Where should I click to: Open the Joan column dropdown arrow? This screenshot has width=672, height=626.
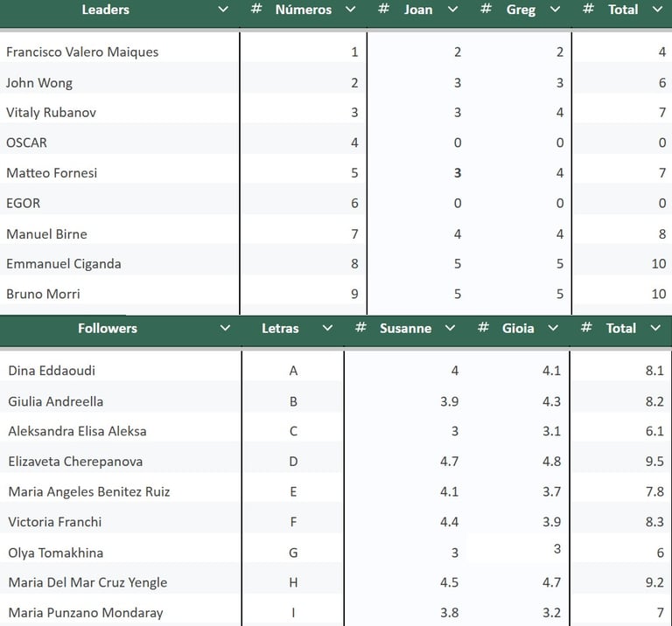coord(452,10)
